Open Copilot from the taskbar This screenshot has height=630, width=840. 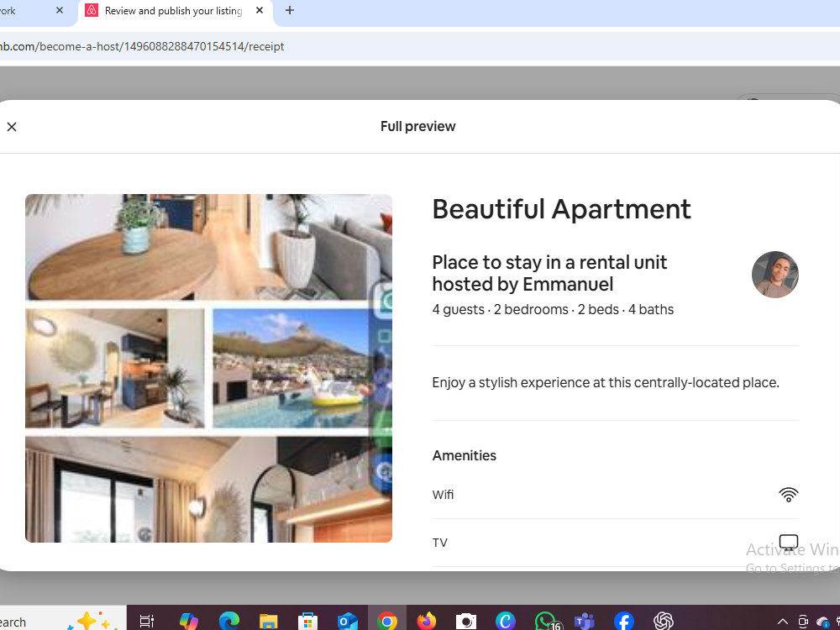tap(188, 621)
